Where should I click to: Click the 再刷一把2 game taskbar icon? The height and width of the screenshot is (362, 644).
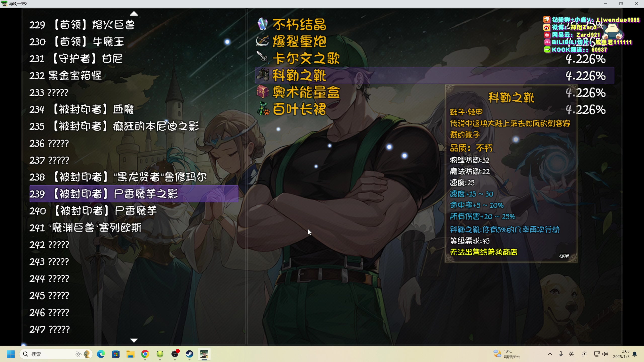(x=204, y=354)
